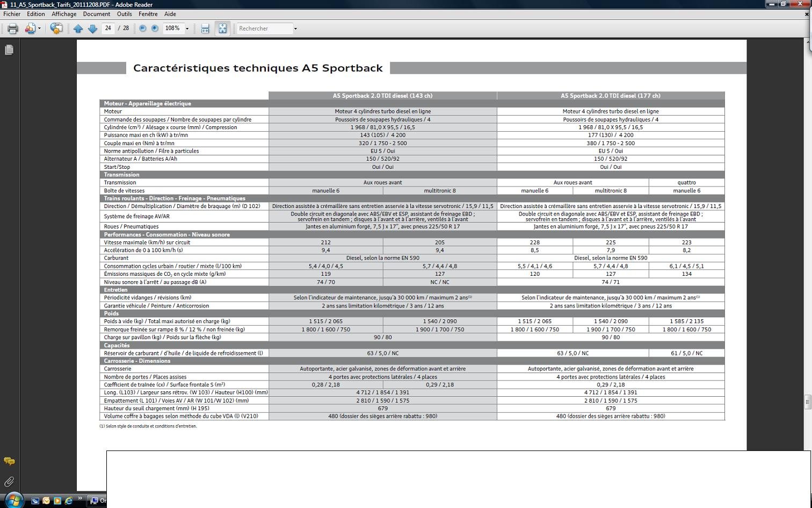This screenshot has height=508, width=812.
Task: Go to the next page with the down arrow
Action: 92,28
